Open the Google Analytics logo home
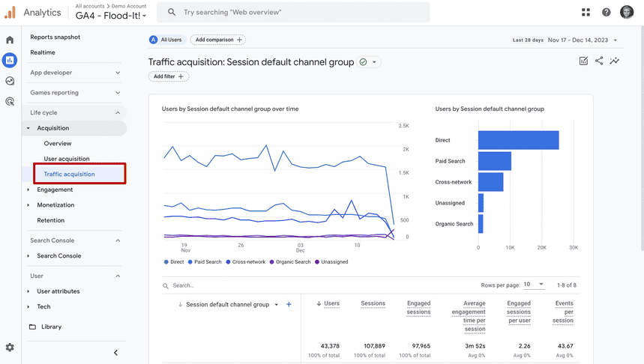The width and height of the screenshot is (644, 364). click(x=10, y=12)
